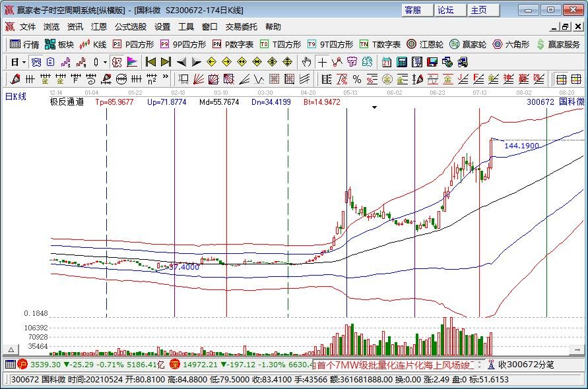Select the hand pan tool
Screen dimensions: 588x389
[306, 62]
